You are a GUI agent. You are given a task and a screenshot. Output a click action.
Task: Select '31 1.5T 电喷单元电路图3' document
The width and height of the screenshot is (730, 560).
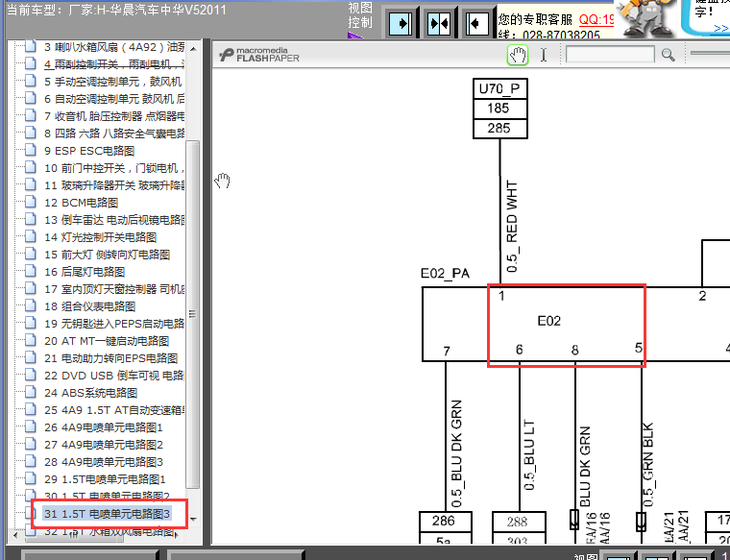click(x=107, y=514)
